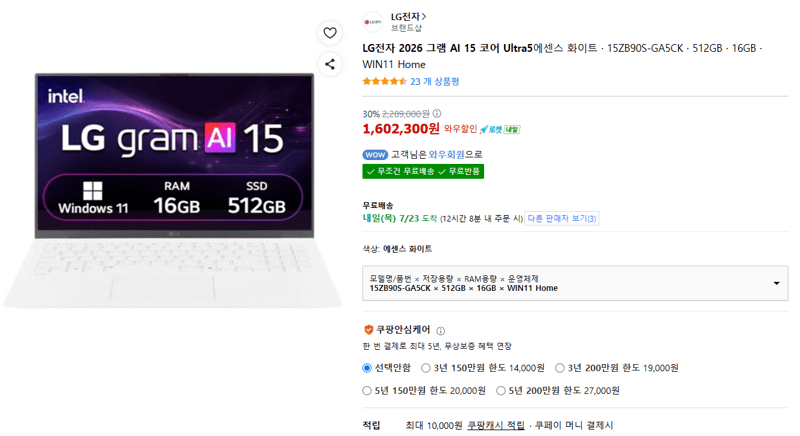This screenshot has width=800, height=436.
Task: Click the 와우할인 label
Action: click(x=460, y=129)
